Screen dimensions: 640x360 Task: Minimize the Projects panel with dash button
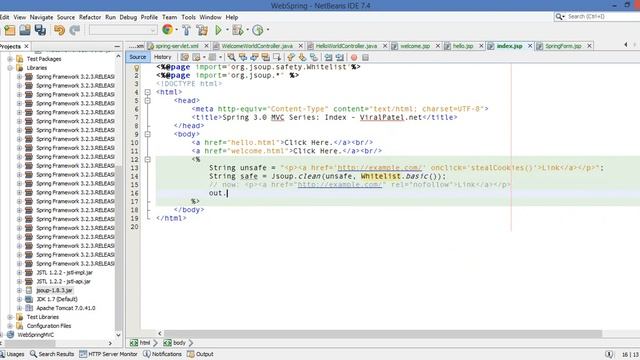tap(117, 47)
